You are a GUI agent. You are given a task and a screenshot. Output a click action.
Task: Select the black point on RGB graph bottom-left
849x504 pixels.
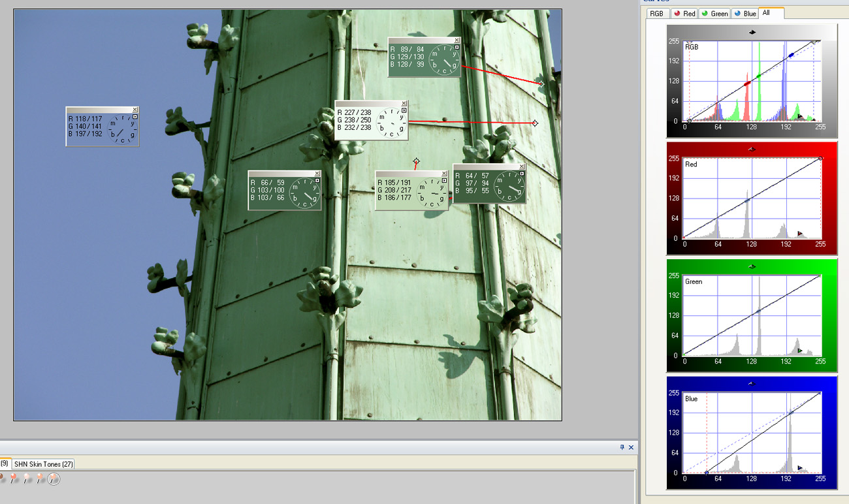[x=690, y=121]
